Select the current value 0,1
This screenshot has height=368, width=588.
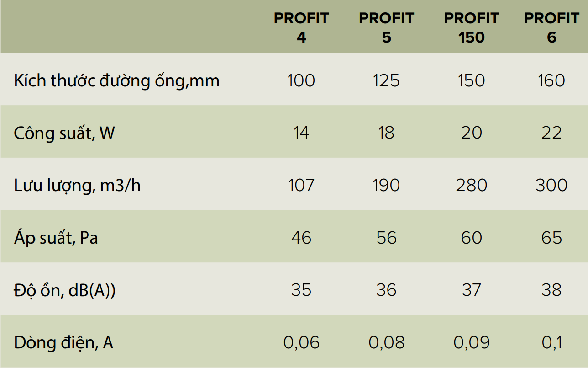click(x=551, y=343)
